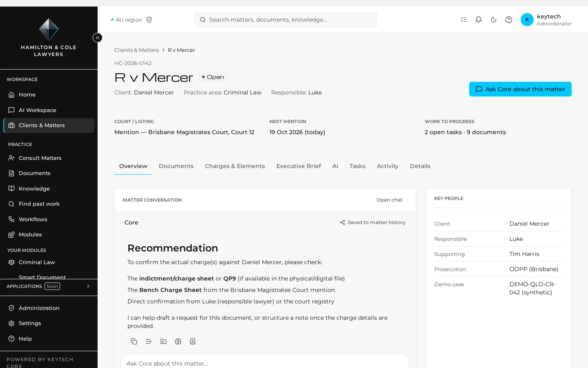The image size is (588, 368).
Task: Open notifications bell
Action: point(478,20)
